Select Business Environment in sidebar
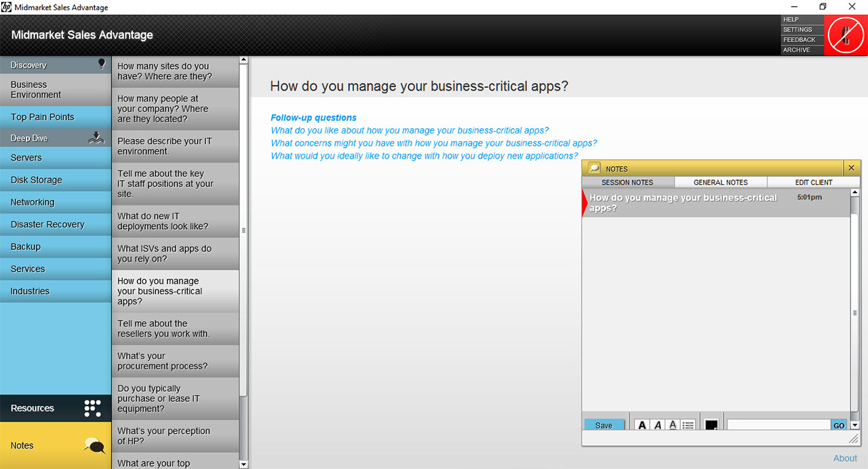The width and height of the screenshot is (868, 469). coord(56,89)
